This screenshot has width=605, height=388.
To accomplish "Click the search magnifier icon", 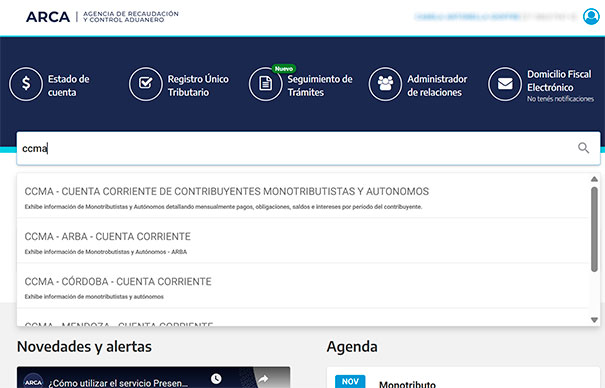I will [583, 148].
